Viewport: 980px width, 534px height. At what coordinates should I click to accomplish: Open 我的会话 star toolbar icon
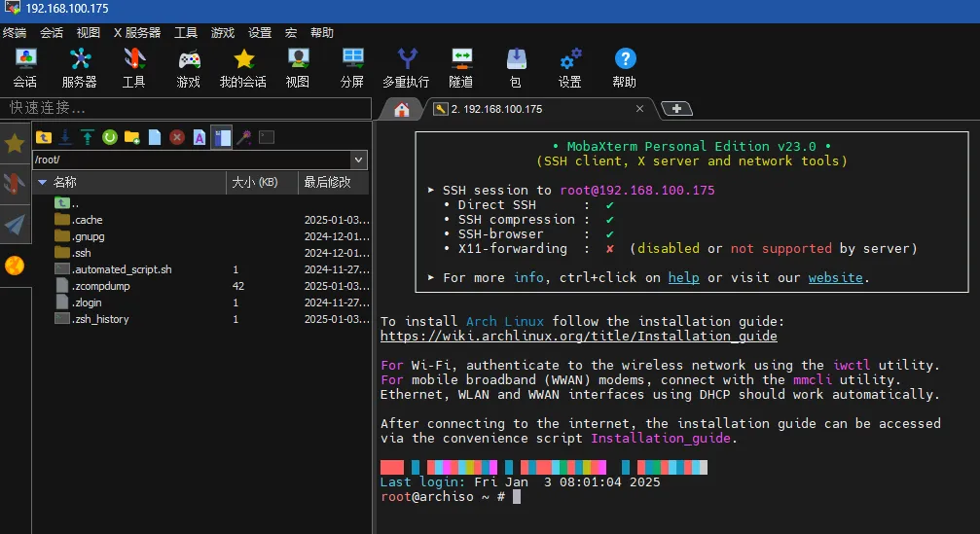(243, 67)
